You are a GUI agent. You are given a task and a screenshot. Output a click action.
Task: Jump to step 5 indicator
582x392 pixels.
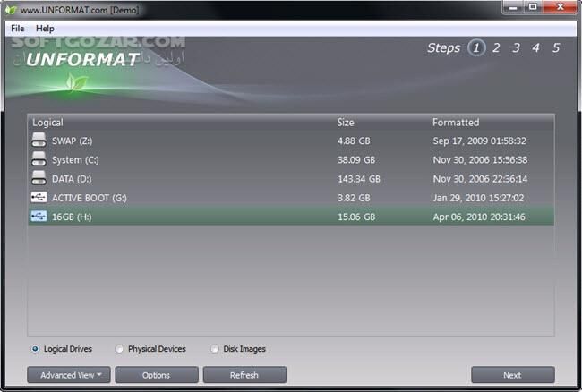coord(556,48)
